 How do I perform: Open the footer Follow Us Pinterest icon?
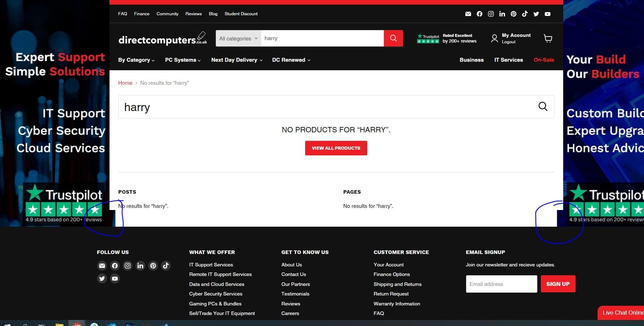tap(153, 266)
